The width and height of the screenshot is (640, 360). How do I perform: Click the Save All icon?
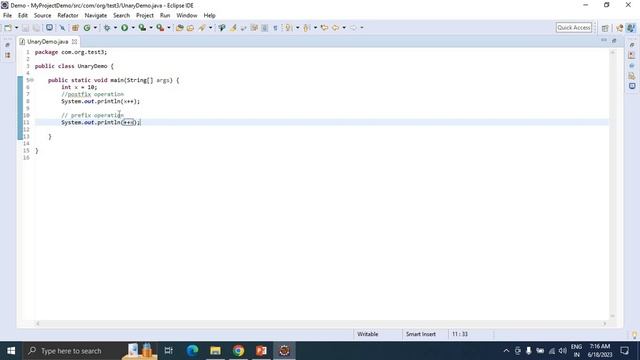click(x=36, y=28)
